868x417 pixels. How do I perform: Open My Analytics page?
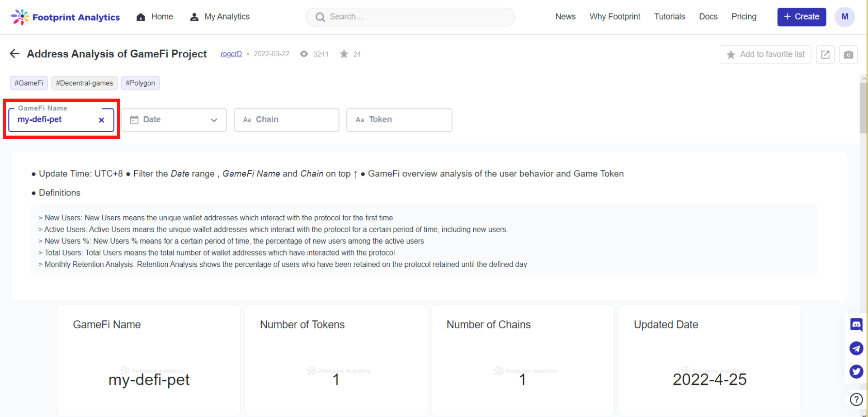click(x=227, y=17)
